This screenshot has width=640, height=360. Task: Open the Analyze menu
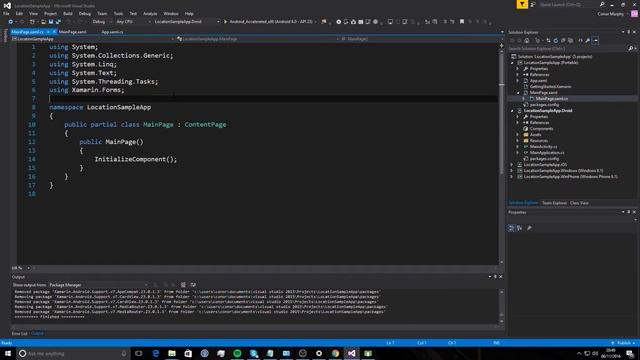tap(150, 13)
